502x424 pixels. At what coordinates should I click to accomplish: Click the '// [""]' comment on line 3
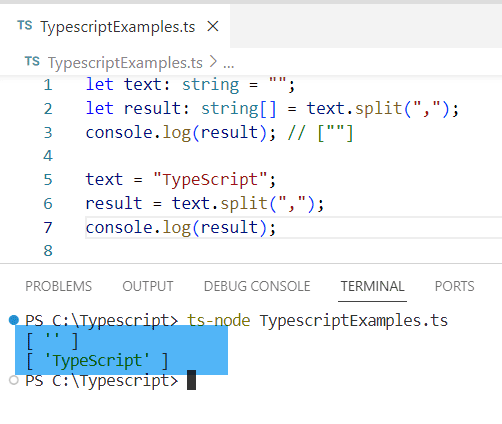point(320,133)
